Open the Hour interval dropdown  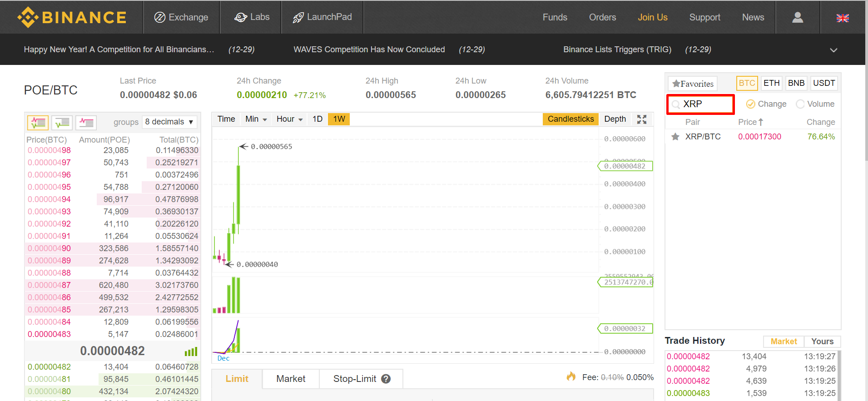pyautogui.click(x=289, y=119)
